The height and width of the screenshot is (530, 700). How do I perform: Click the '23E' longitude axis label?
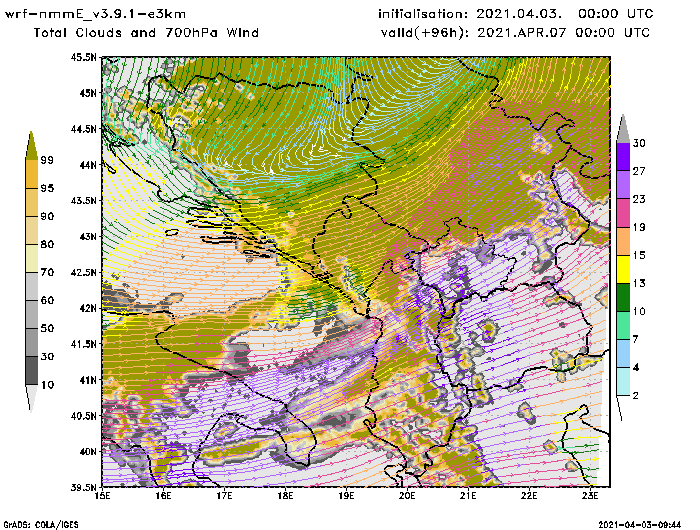[590, 496]
